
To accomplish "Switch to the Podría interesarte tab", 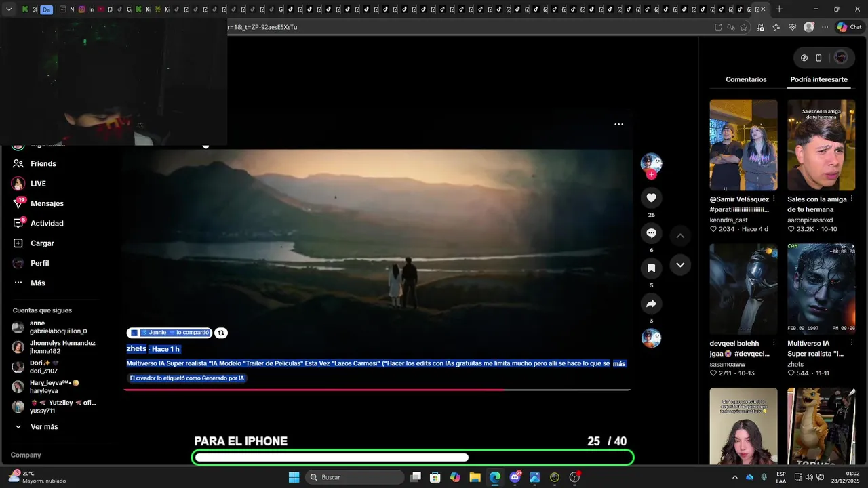I will coord(818,79).
